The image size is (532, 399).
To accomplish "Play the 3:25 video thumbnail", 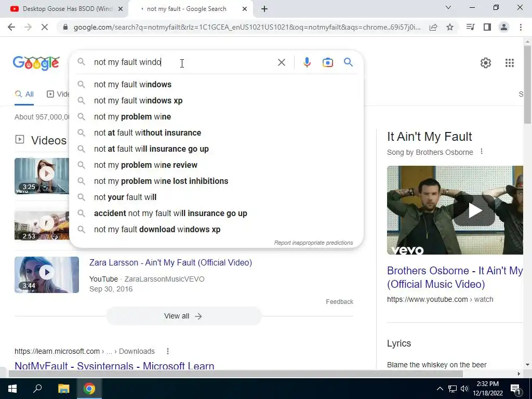I will coord(42,176).
